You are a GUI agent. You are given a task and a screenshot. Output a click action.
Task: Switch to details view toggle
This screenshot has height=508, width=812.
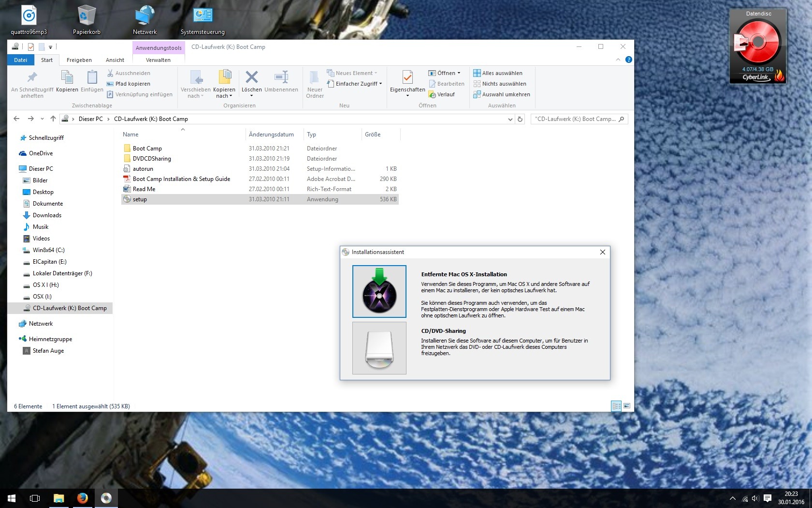pos(616,406)
